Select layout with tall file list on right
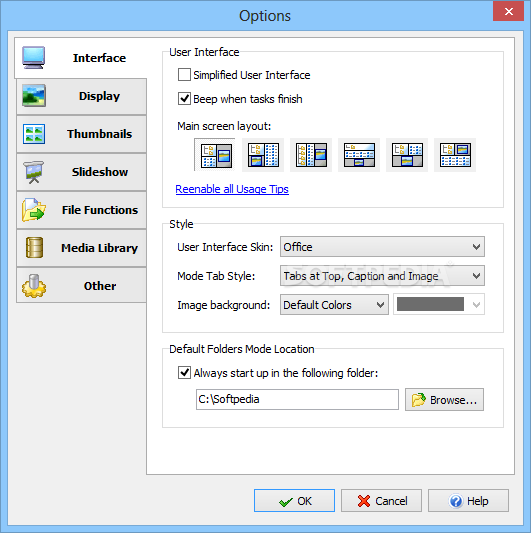The width and height of the screenshot is (531, 533). tap(263, 155)
